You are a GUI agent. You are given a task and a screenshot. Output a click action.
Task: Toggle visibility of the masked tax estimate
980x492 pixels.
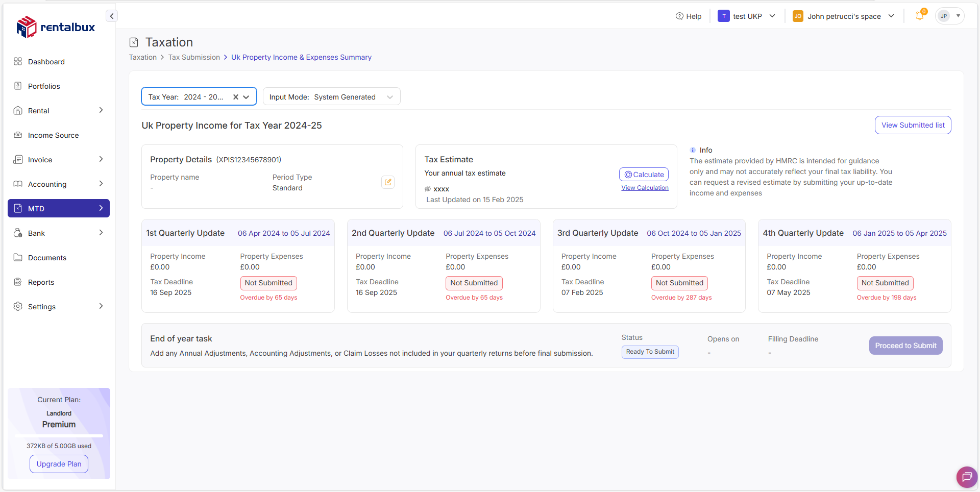427,188
